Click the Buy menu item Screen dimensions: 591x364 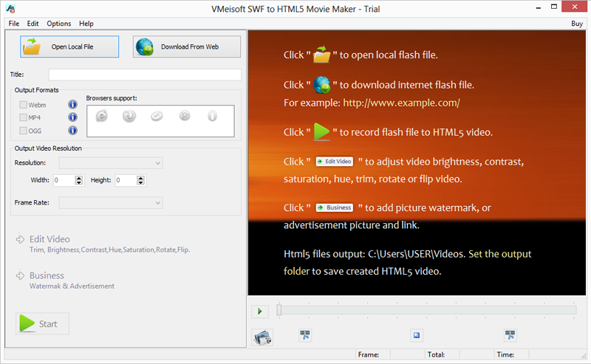pyautogui.click(x=577, y=24)
